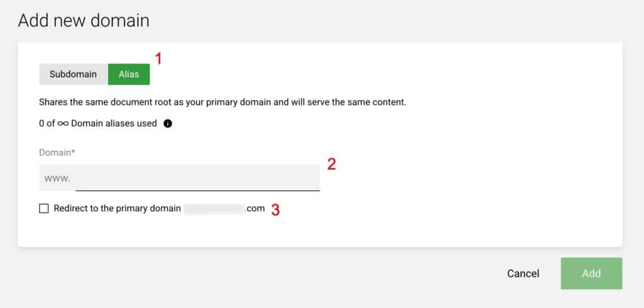
Task: Click the www. prefix in domain field
Action: coord(57,179)
